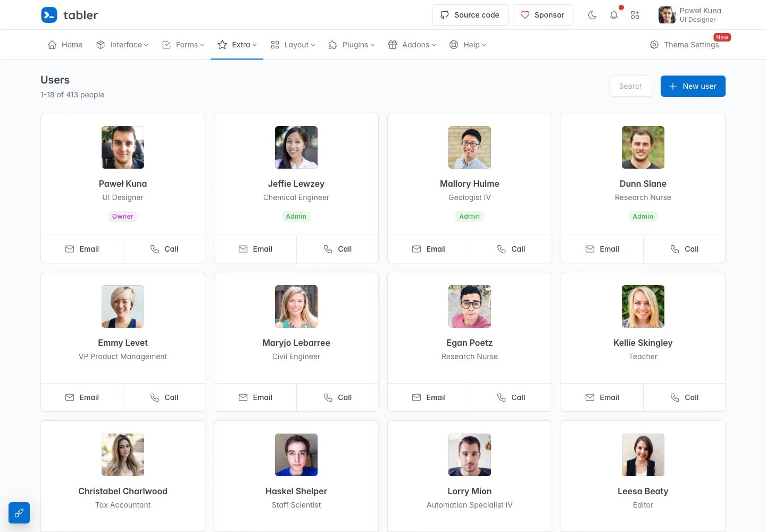The width and height of the screenshot is (766, 532).
Task: Click Email on Kellie Skingley's card
Action: tap(602, 397)
